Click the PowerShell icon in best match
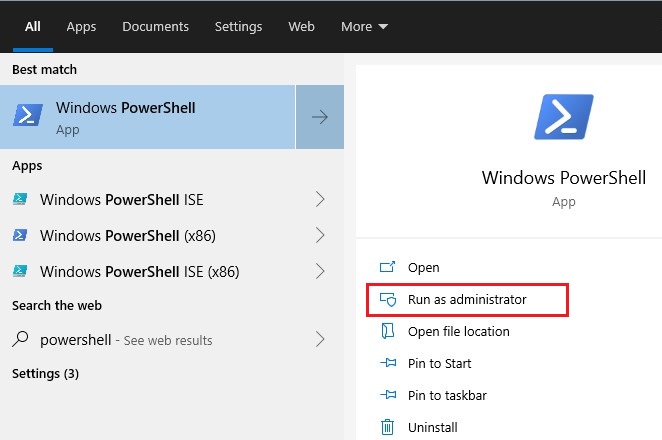 [x=28, y=115]
